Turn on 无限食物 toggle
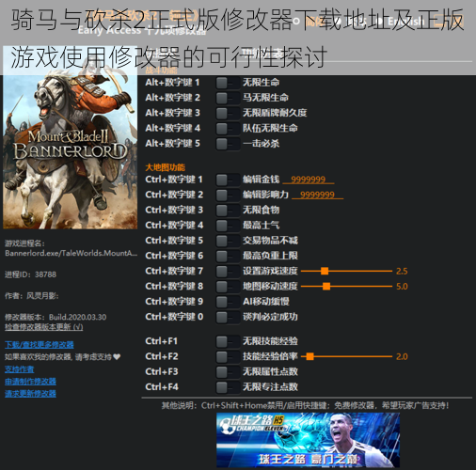 228,210
